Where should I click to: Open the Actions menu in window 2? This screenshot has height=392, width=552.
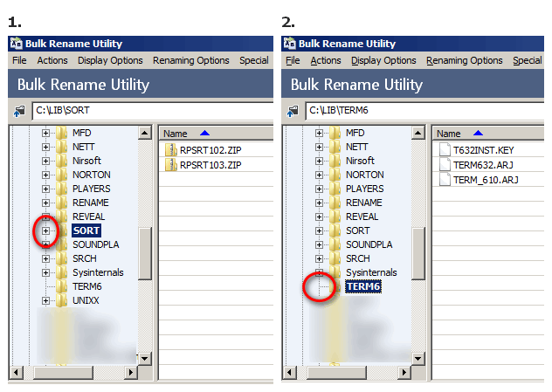[x=326, y=60]
